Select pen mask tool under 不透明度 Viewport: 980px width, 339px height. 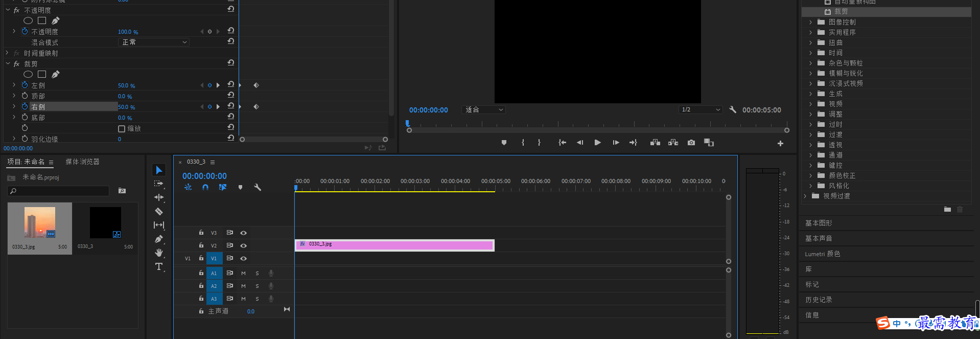(x=55, y=20)
